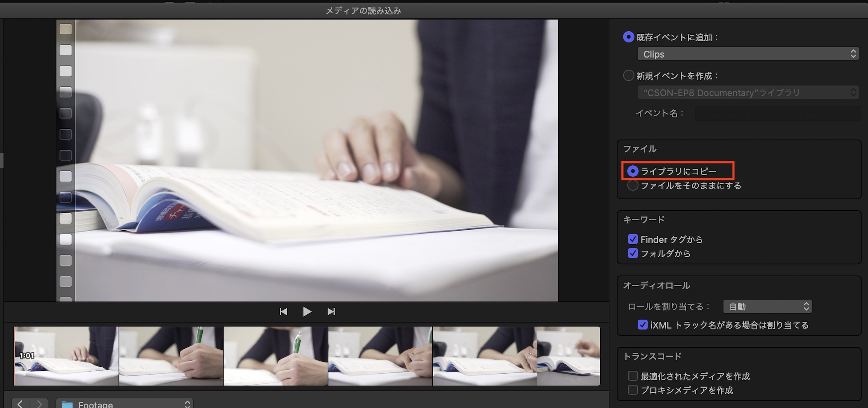Select 新規イベントを作成 radio button
The width and height of the screenshot is (868, 408).
point(628,75)
